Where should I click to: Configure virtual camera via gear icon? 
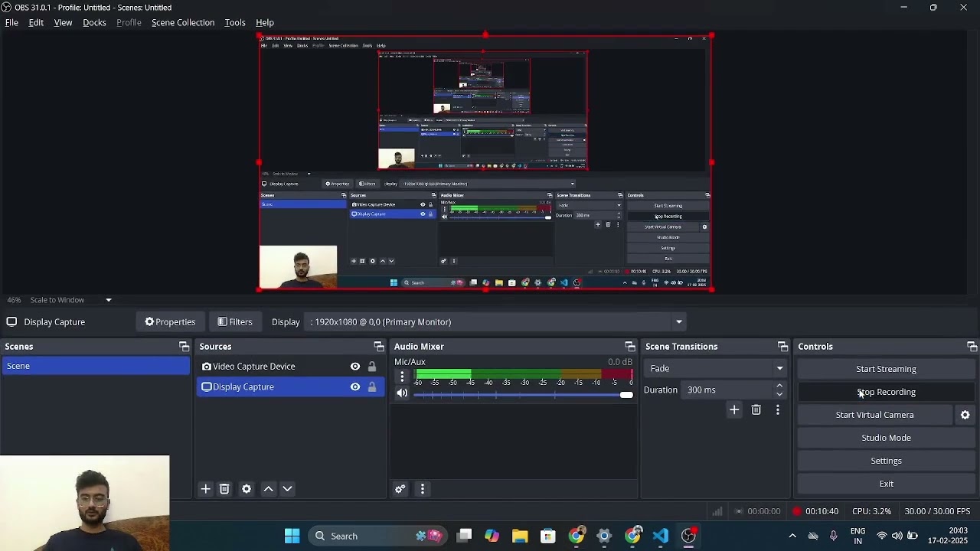coord(965,415)
